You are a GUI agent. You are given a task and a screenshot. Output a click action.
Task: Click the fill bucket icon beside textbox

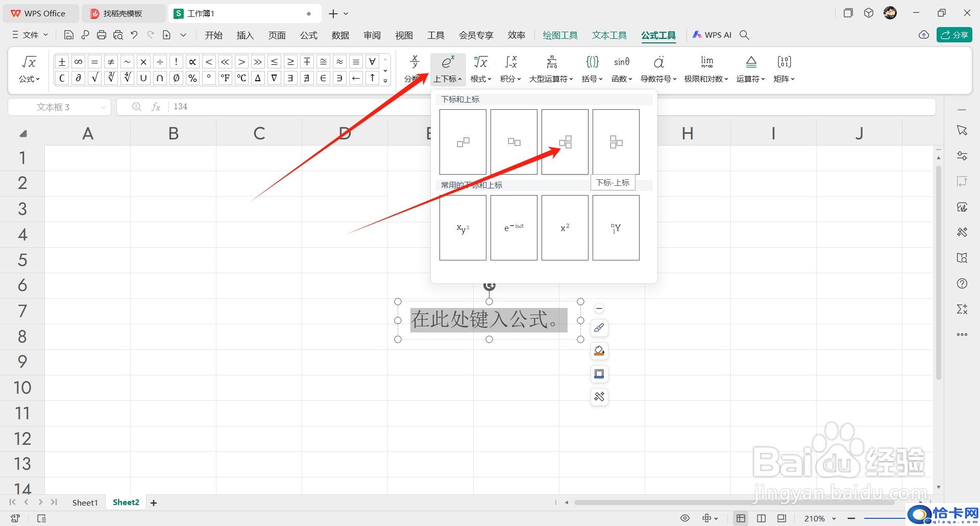tap(599, 351)
